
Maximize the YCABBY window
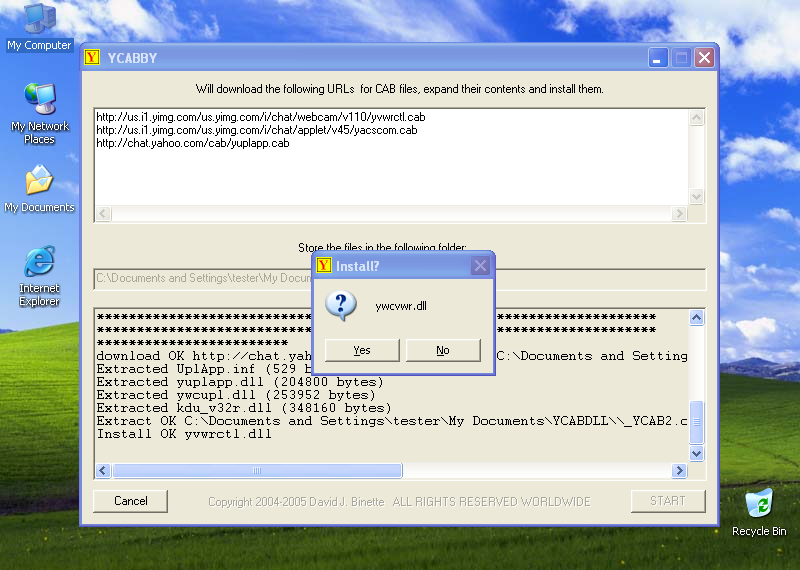682,58
